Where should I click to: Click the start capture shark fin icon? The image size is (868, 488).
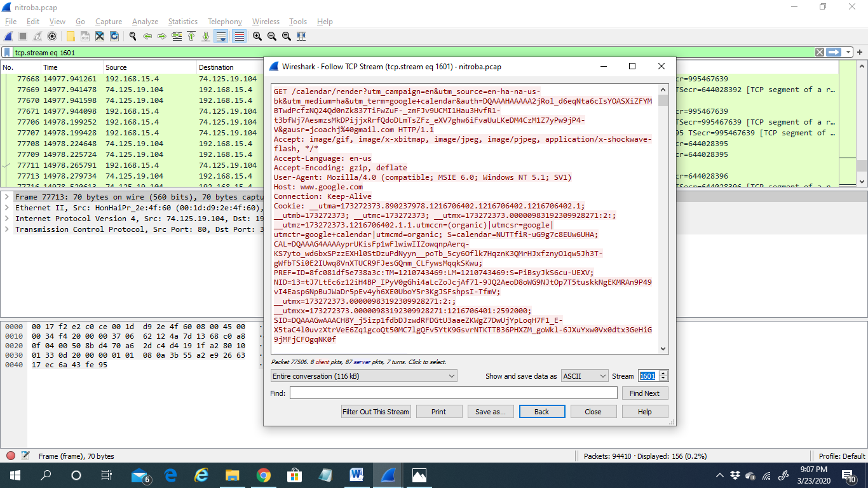(9, 37)
